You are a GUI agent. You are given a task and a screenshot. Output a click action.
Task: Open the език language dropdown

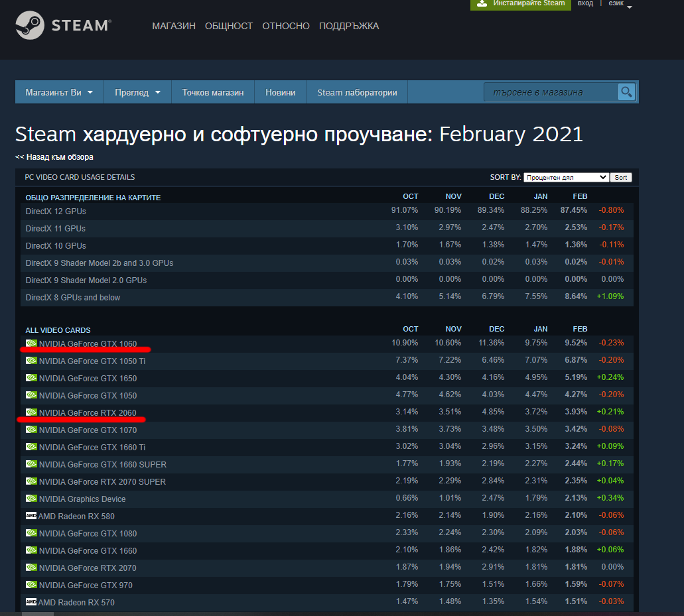[x=620, y=3]
